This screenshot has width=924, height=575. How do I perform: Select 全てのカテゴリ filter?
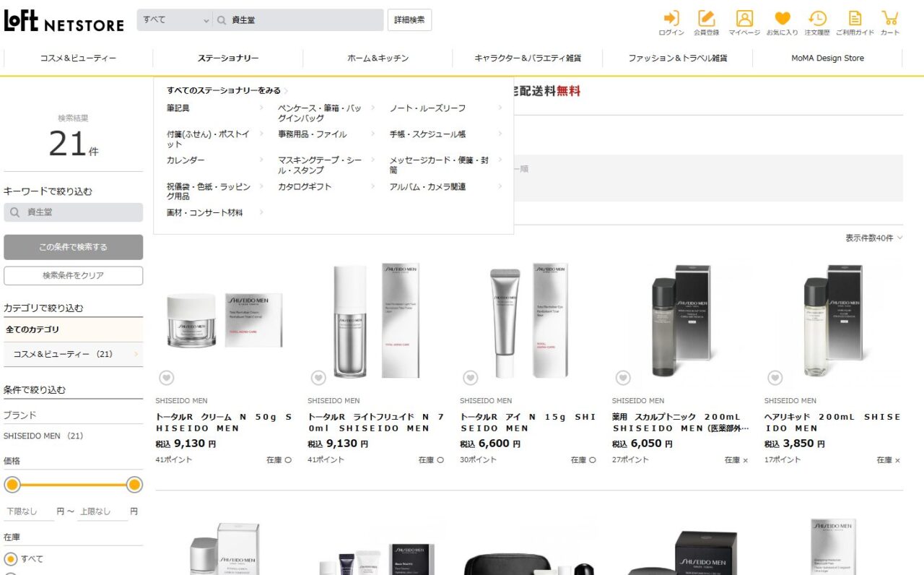(73, 329)
